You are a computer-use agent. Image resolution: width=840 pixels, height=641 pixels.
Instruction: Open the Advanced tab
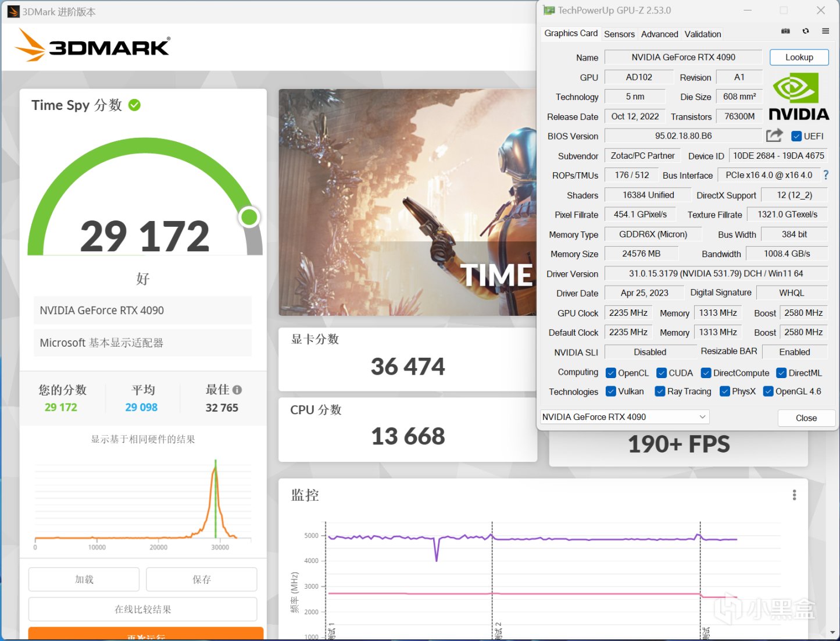click(659, 34)
